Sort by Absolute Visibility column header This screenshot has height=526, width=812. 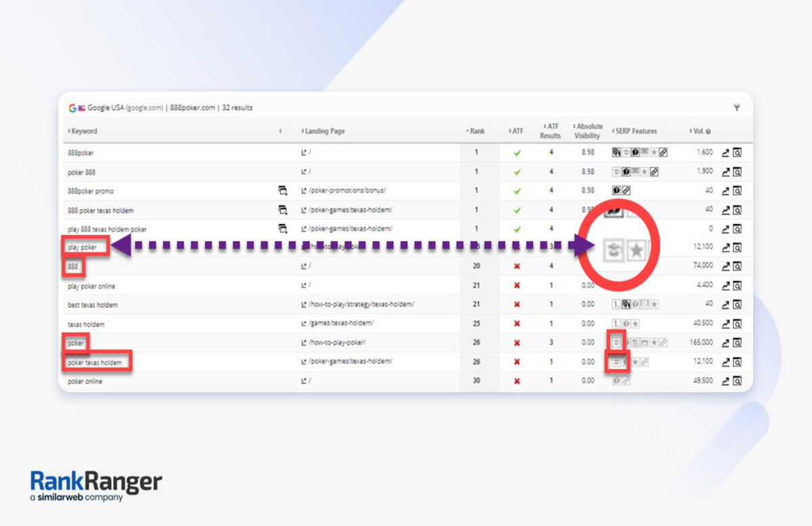coord(587,131)
